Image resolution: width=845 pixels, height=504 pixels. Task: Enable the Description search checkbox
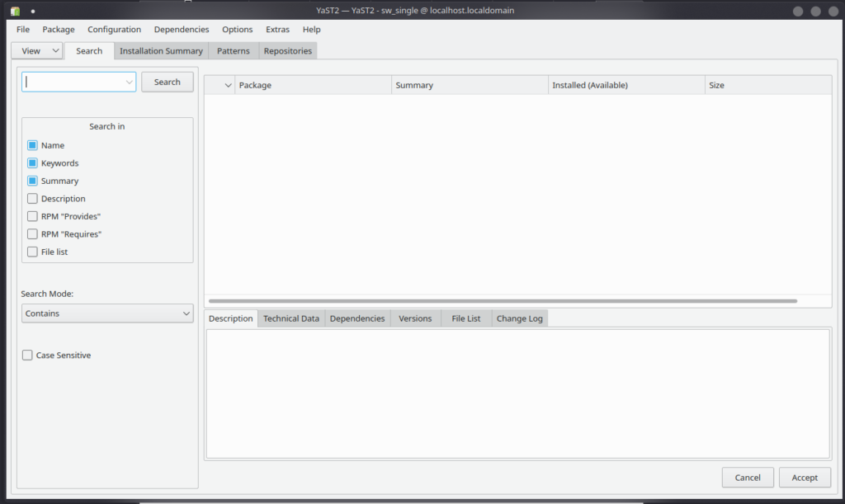tap(32, 199)
